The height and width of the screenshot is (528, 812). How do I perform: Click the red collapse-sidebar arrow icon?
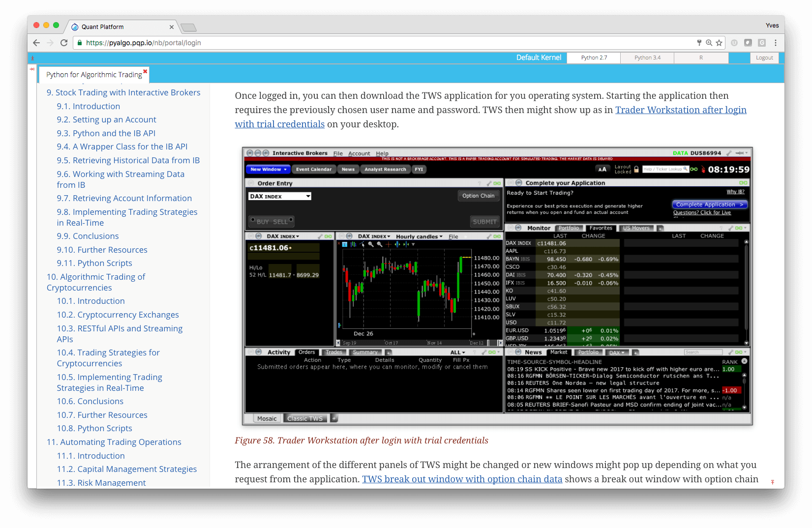coord(32,69)
